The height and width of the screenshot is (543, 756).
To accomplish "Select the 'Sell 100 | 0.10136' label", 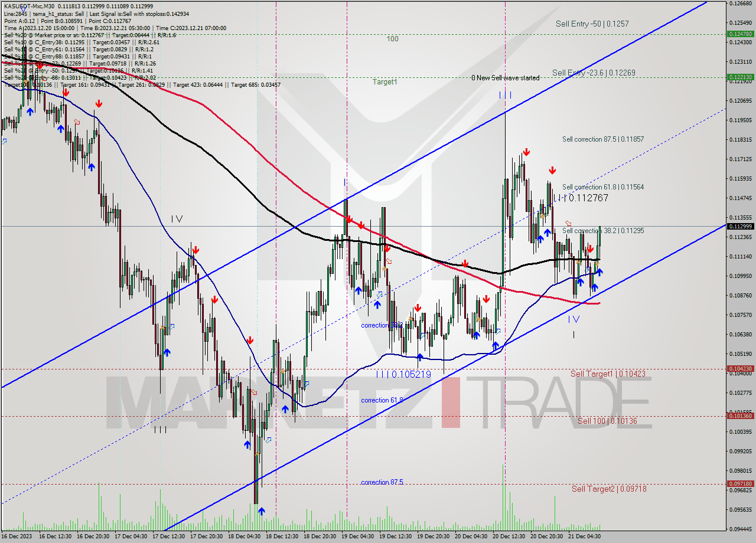I will [x=607, y=421].
